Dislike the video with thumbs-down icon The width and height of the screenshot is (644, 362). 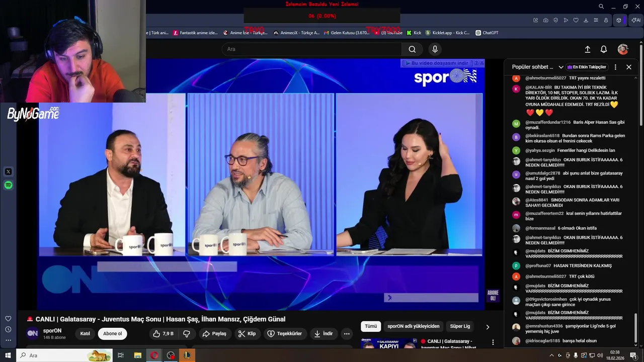pos(187,334)
